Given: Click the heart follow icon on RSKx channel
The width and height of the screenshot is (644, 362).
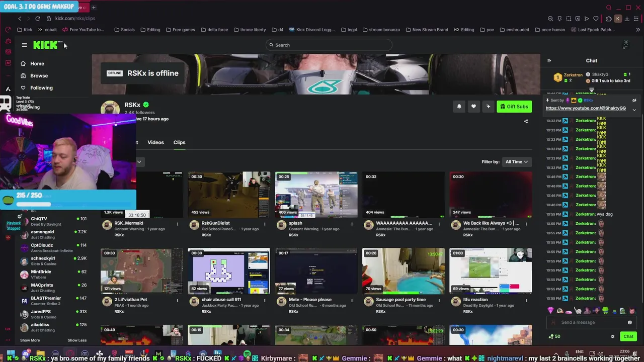Looking at the screenshot, I should (473, 107).
